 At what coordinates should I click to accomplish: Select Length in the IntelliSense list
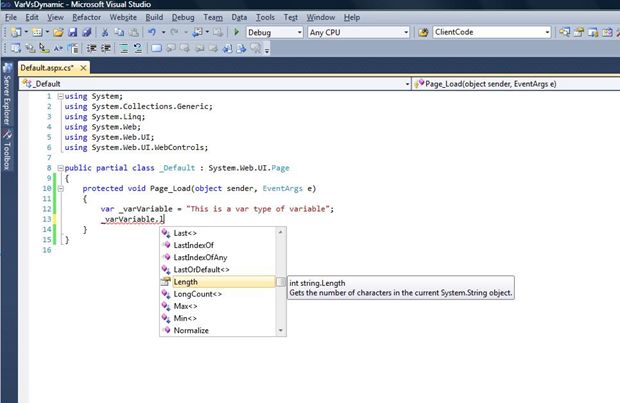(x=186, y=282)
